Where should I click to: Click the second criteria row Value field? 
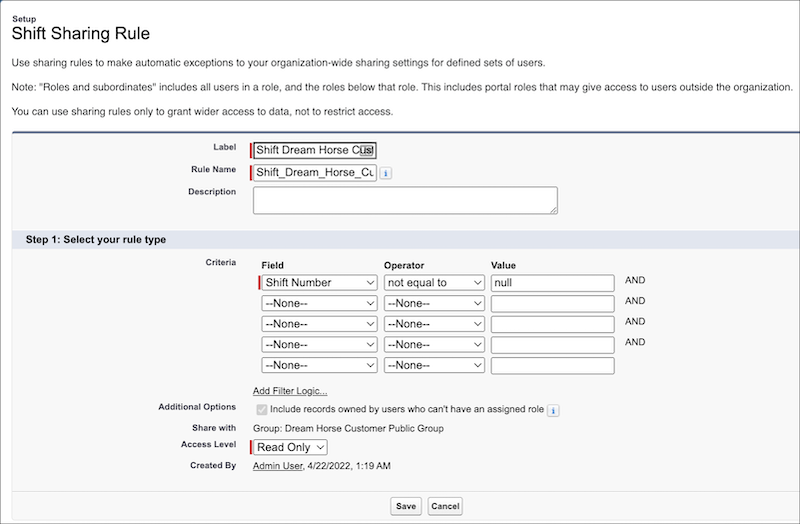553,304
